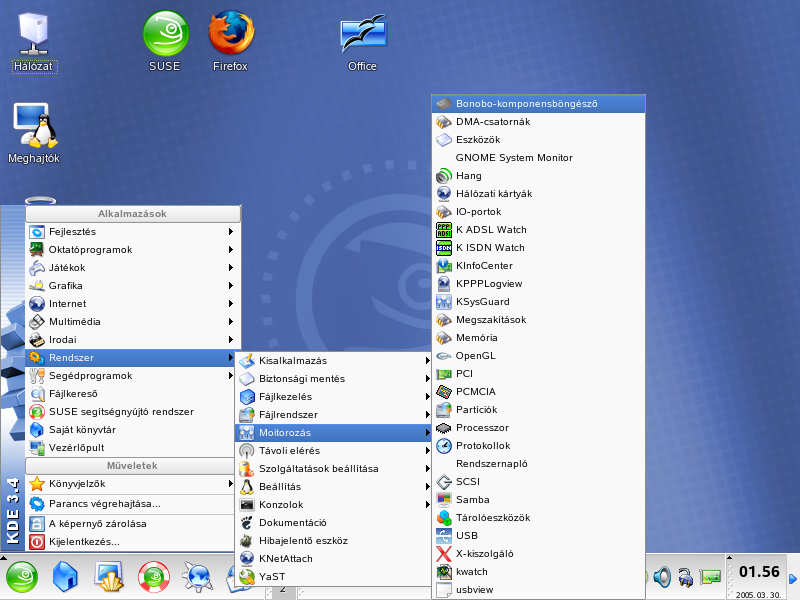Click the Bonobo-komponensböngésző chip icon
Image resolution: width=800 pixels, height=600 pixels.
[x=444, y=104]
